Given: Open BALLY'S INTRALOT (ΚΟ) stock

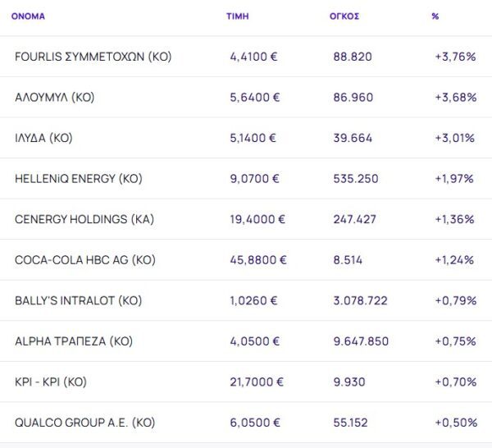Looking at the screenshot, I should (x=79, y=300).
